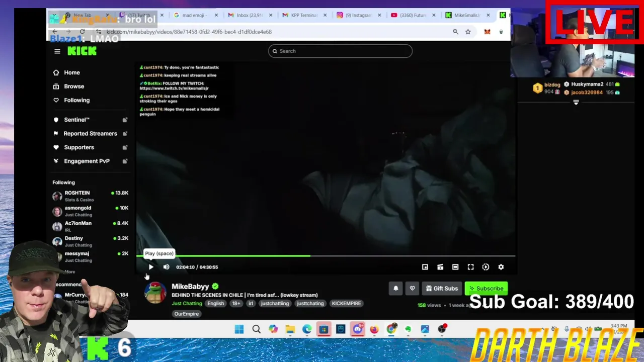Select the KICKEMPIRE tag
This screenshot has height=362, width=644.
[346, 303]
